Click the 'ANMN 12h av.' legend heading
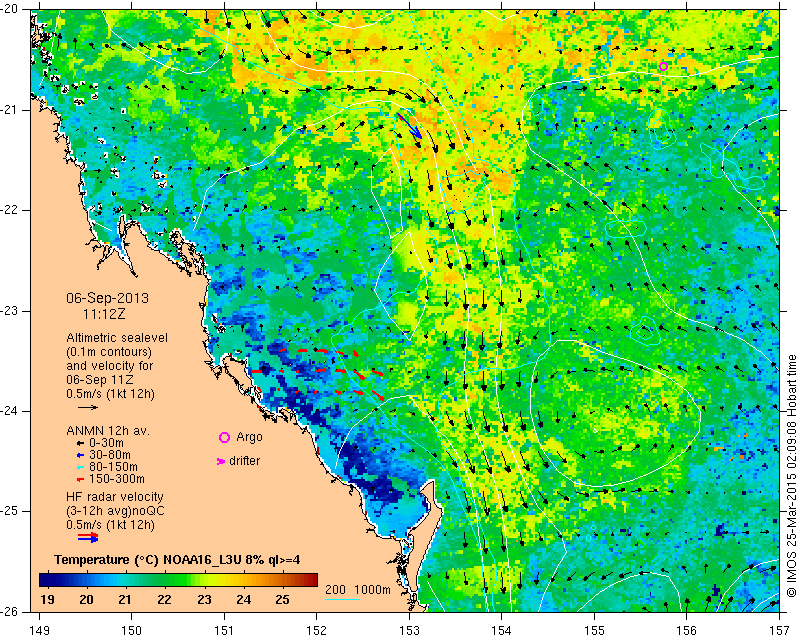This screenshot has width=800, height=640. coord(108,431)
